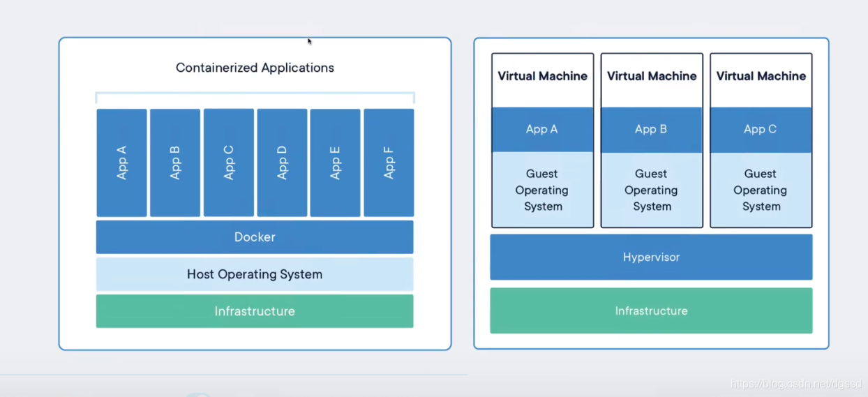This screenshot has width=868, height=397.
Task: Click the Guest Operating System under App A
Action: pos(542,190)
